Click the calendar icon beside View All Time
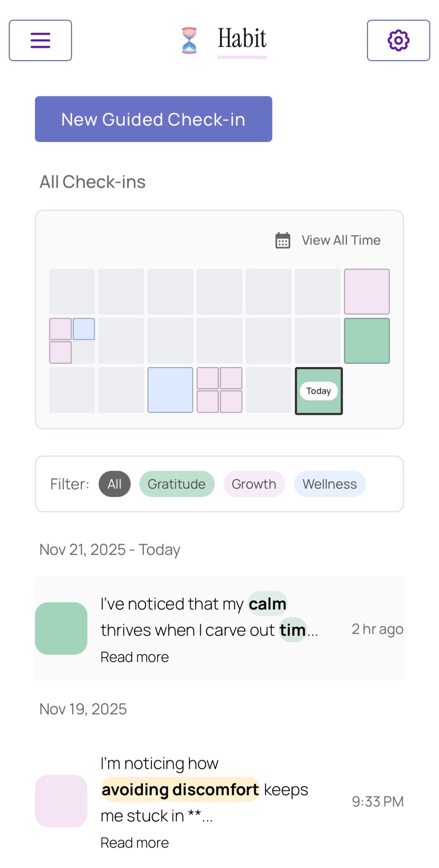 pyautogui.click(x=282, y=240)
